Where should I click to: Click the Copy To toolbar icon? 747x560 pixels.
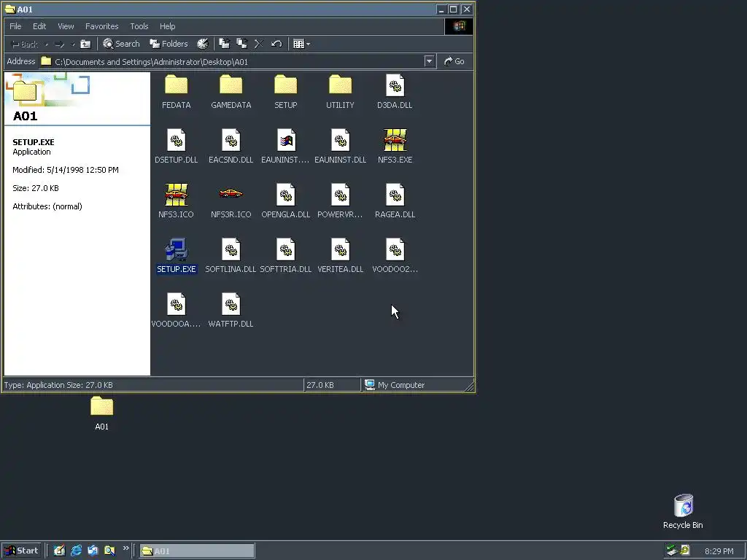click(242, 44)
